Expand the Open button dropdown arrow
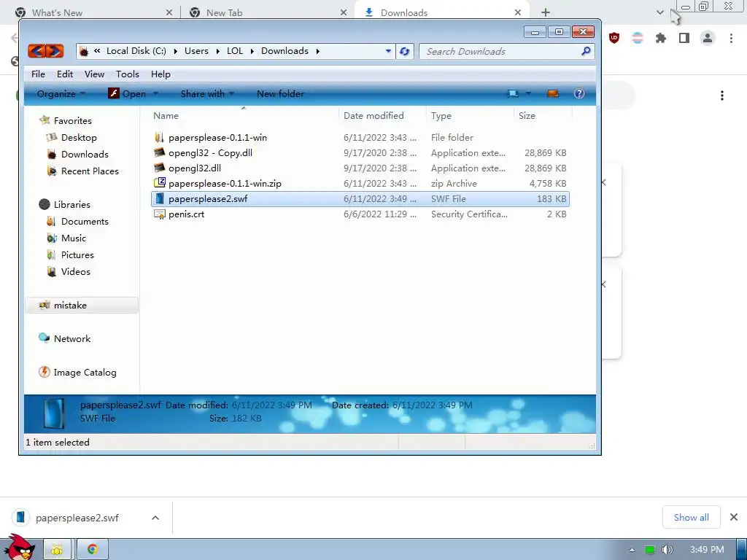Viewport: 747px width, 560px height. coord(155,93)
